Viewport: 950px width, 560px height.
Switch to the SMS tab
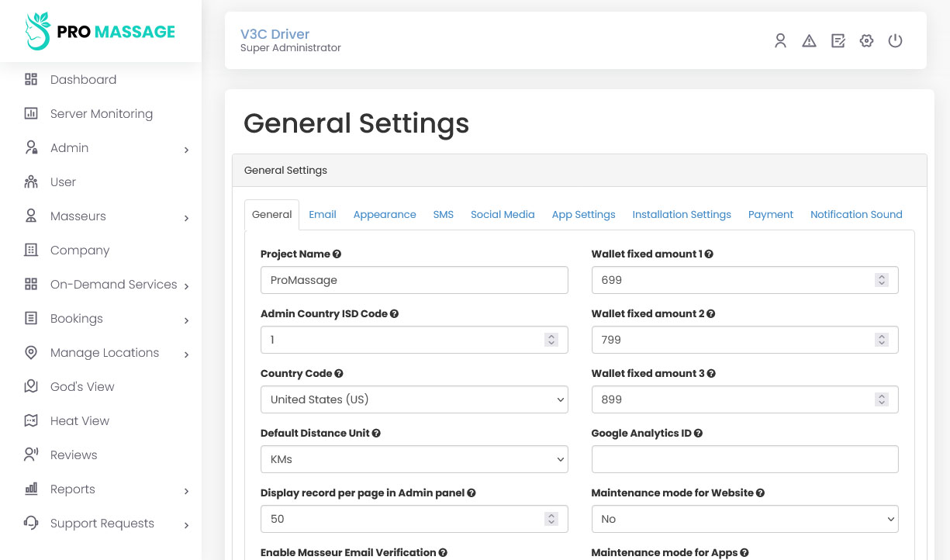point(444,215)
